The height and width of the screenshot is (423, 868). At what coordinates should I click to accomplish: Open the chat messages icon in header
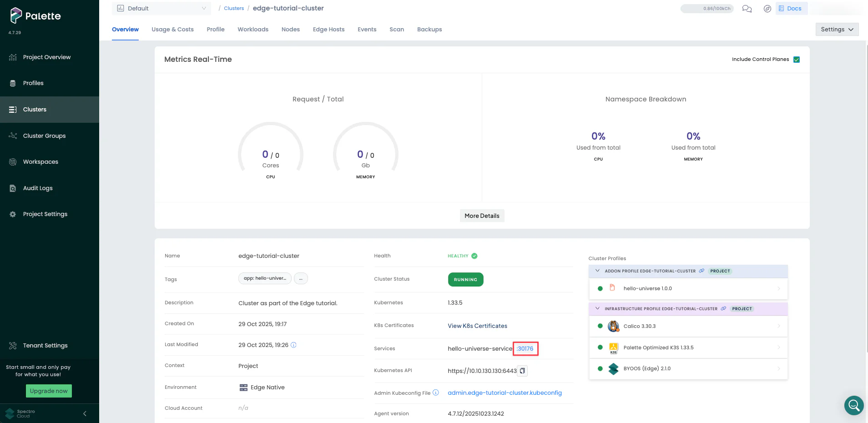tap(747, 9)
